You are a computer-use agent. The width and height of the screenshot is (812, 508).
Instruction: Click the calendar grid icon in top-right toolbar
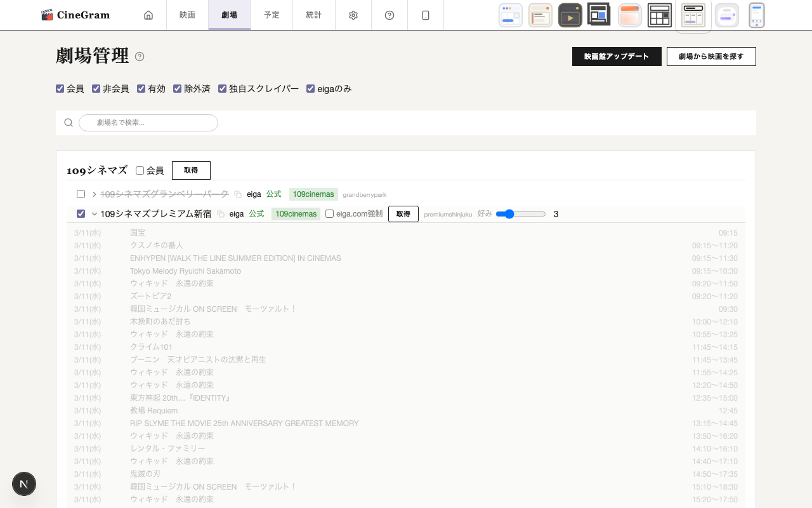pos(660,15)
